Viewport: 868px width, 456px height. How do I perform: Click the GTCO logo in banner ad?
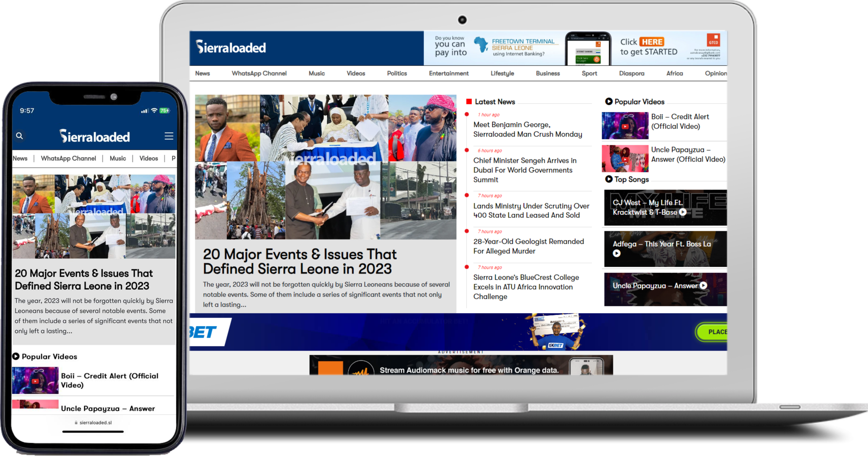[713, 40]
